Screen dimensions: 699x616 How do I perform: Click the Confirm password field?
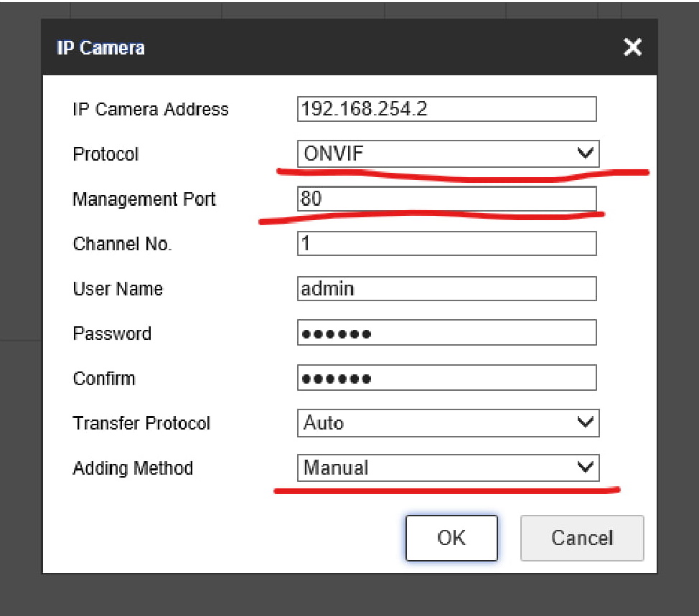pos(446,378)
